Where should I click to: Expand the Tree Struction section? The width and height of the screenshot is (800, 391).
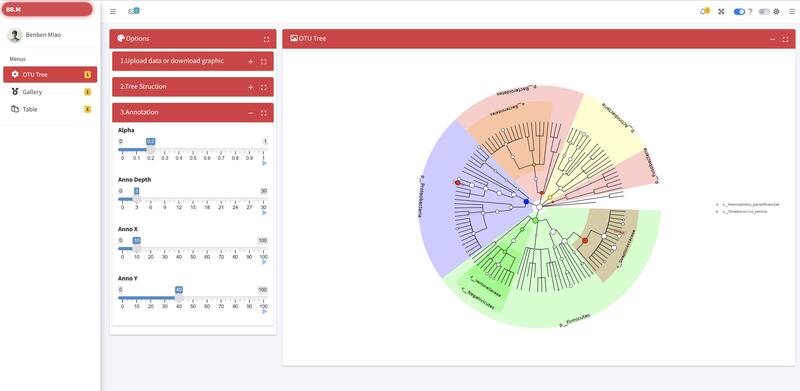(x=251, y=87)
